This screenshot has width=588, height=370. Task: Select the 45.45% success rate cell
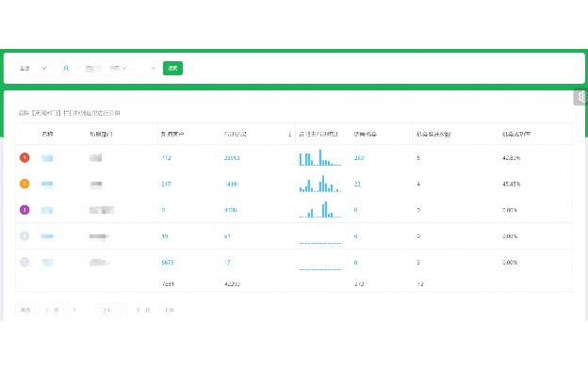point(512,184)
